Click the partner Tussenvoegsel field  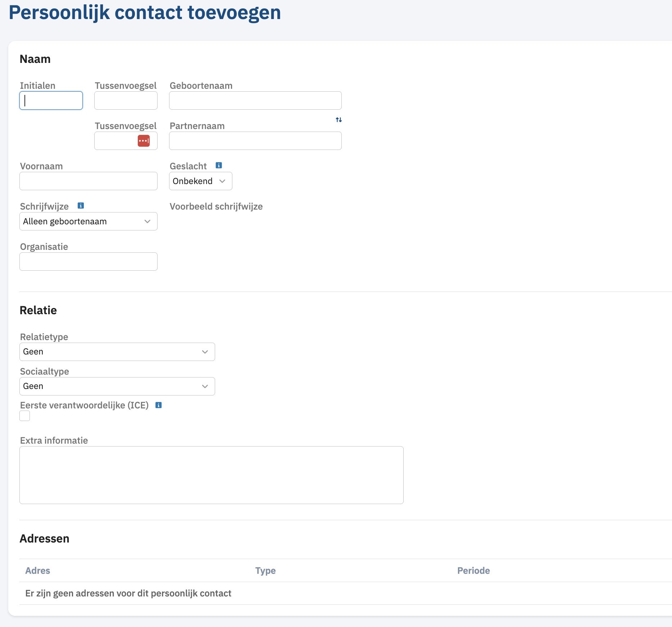[x=115, y=141]
